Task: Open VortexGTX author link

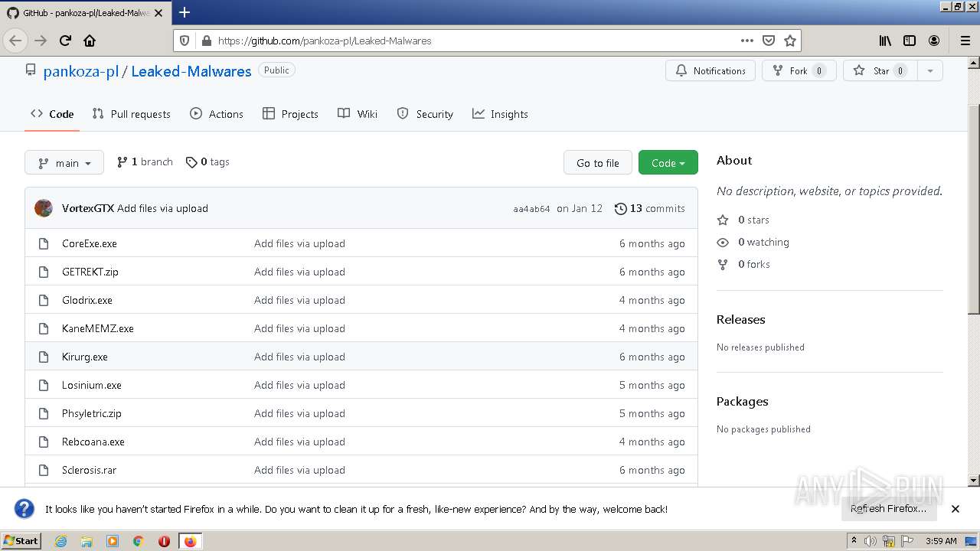Action: tap(88, 208)
